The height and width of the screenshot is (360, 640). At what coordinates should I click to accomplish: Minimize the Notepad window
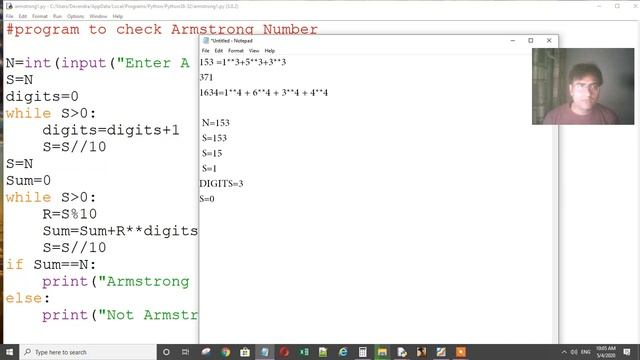(x=513, y=40)
